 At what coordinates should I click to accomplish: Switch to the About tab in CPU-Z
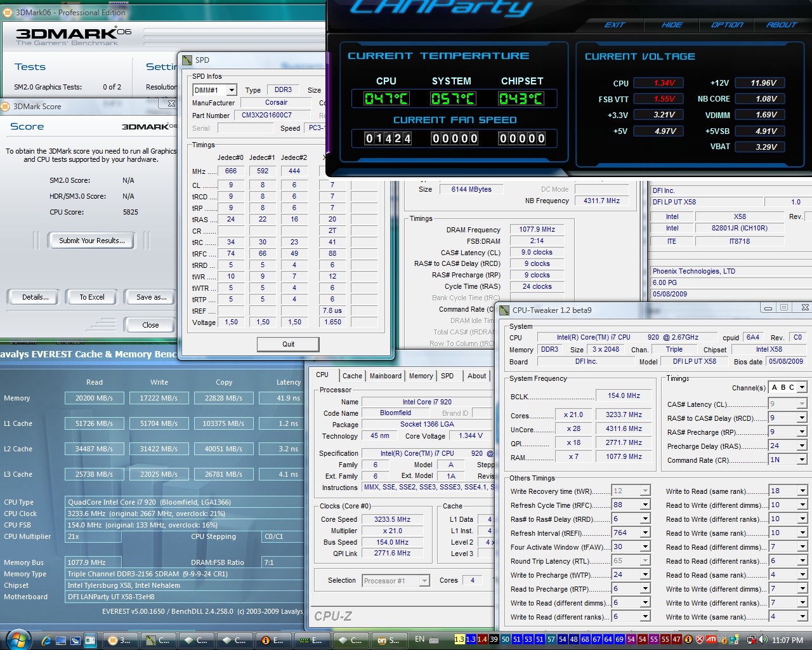[476, 376]
